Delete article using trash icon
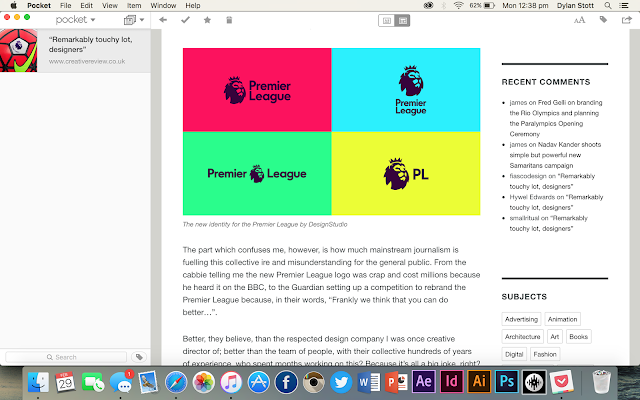Image resolution: width=640 pixels, height=400 pixels. [229, 20]
